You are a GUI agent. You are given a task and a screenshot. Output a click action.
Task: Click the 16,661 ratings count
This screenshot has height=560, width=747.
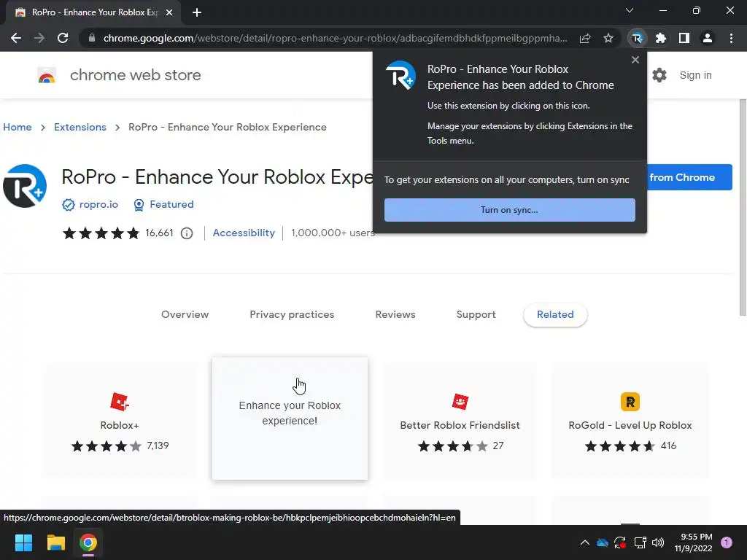159,233
